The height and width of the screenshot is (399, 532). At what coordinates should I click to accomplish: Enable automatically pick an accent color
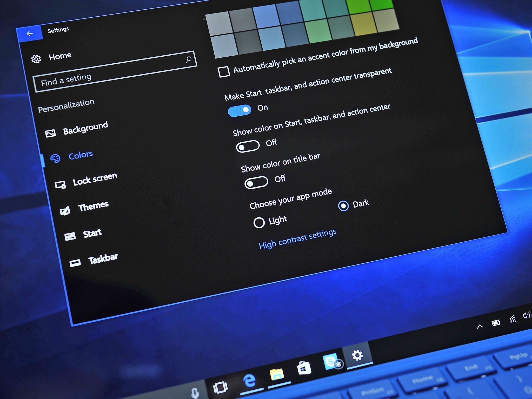pyautogui.click(x=224, y=72)
